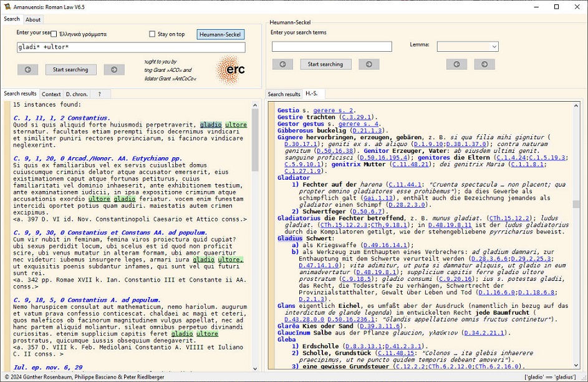Screen dimensions: 588x382
Task: Click the ERC logo
Action: click(230, 70)
